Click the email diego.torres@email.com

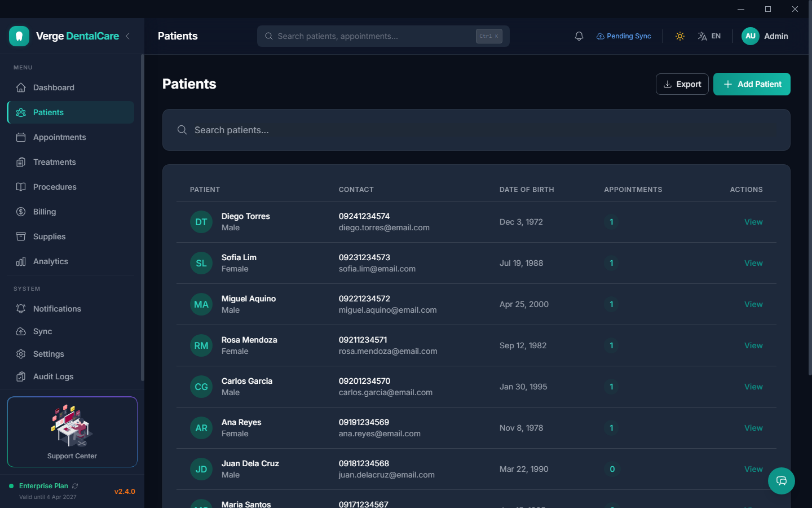384,227
